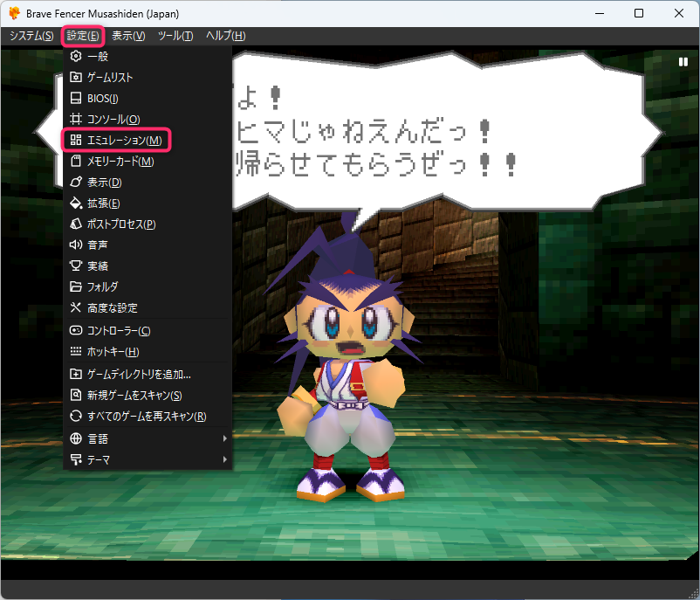Image resolution: width=700 pixels, height=600 pixels.
Task: Select ゲームディレクトリを追加... entry
Action: click(x=148, y=374)
